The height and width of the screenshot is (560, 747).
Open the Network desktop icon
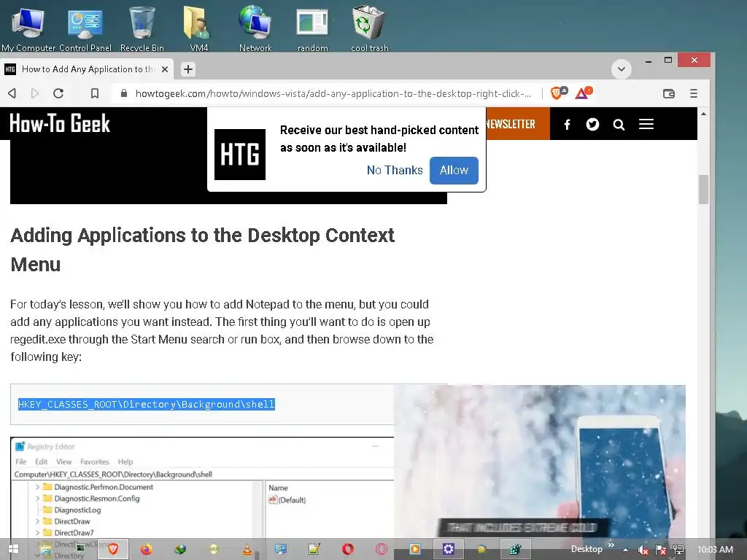[x=255, y=27]
